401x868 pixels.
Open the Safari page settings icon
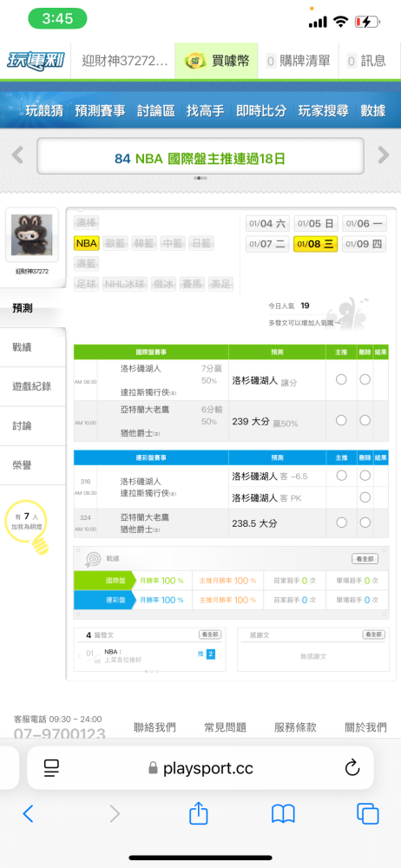click(x=51, y=767)
